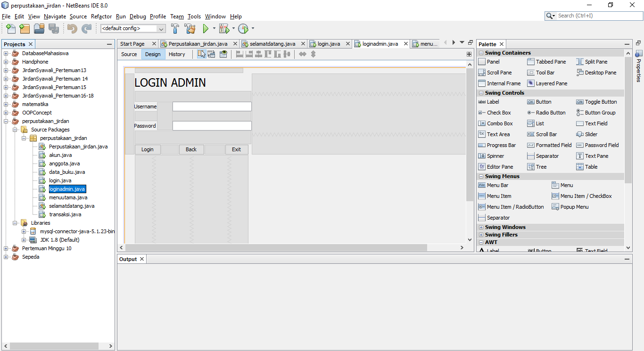Click the Build Project hammer icon
The height and width of the screenshot is (351, 644).
click(174, 28)
